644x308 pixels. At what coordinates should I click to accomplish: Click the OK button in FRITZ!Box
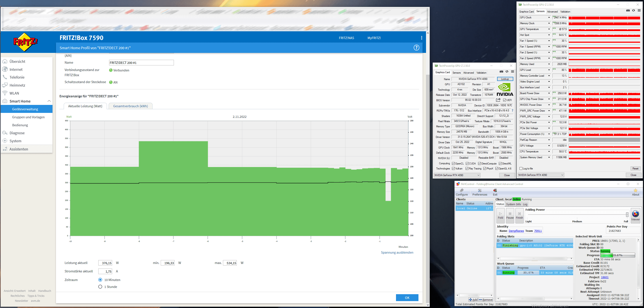point(407,297)
